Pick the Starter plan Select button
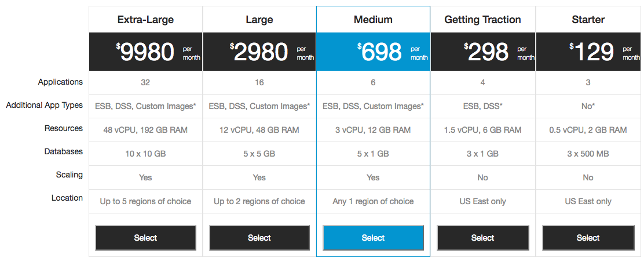Viewport: 644px width, 261px height. [588, 238]
